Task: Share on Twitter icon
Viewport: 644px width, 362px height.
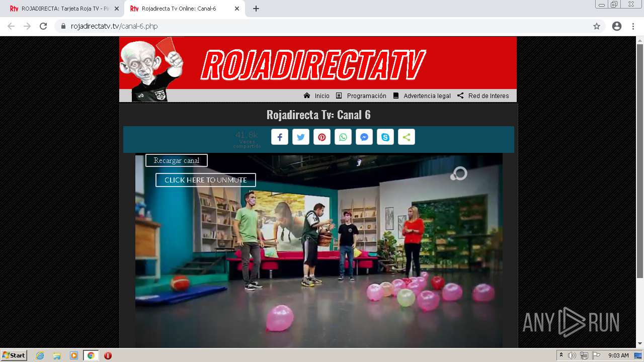Action: (301, 137)
